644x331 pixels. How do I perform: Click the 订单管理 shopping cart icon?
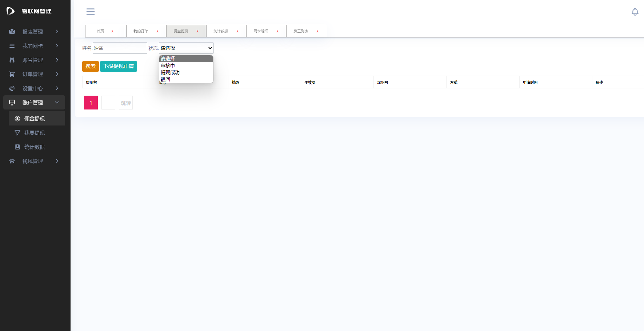[12, 74]
